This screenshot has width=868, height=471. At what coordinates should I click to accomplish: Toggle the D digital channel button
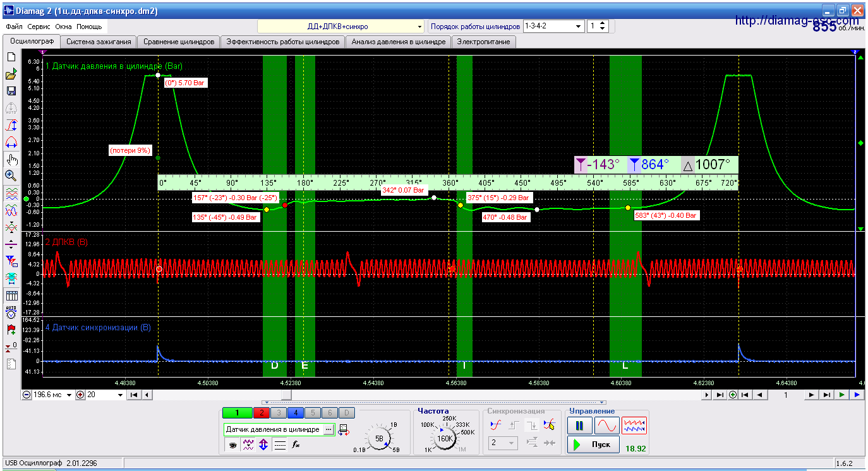[x=346, y=413]
